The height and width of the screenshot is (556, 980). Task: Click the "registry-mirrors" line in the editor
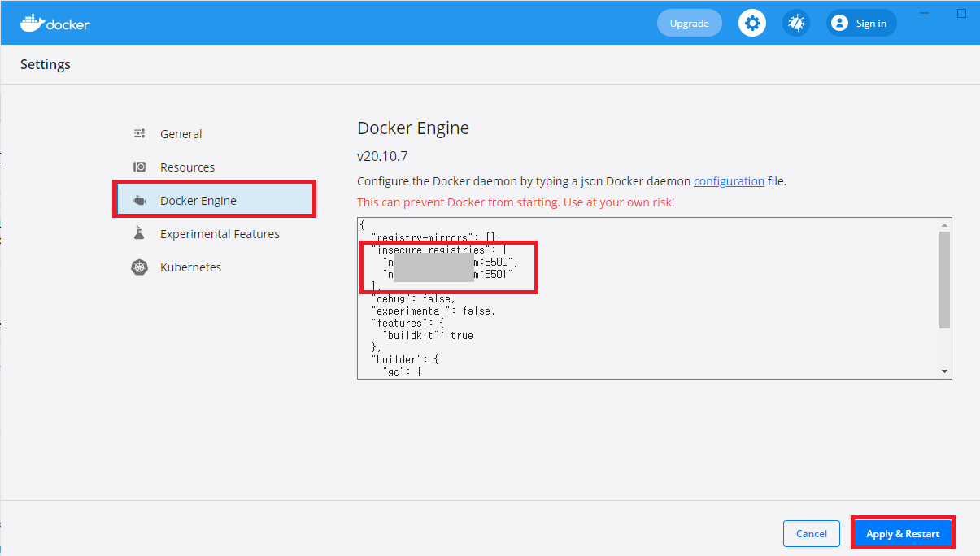pos(435,237)
